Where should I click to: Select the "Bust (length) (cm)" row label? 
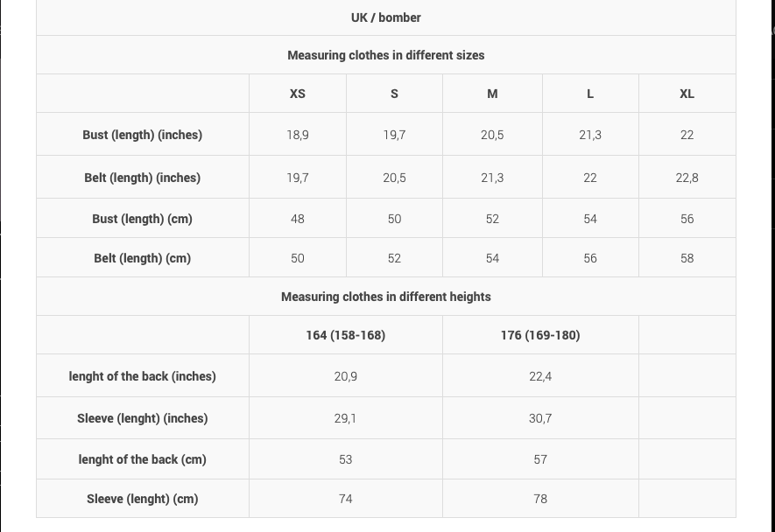[142, 219]
